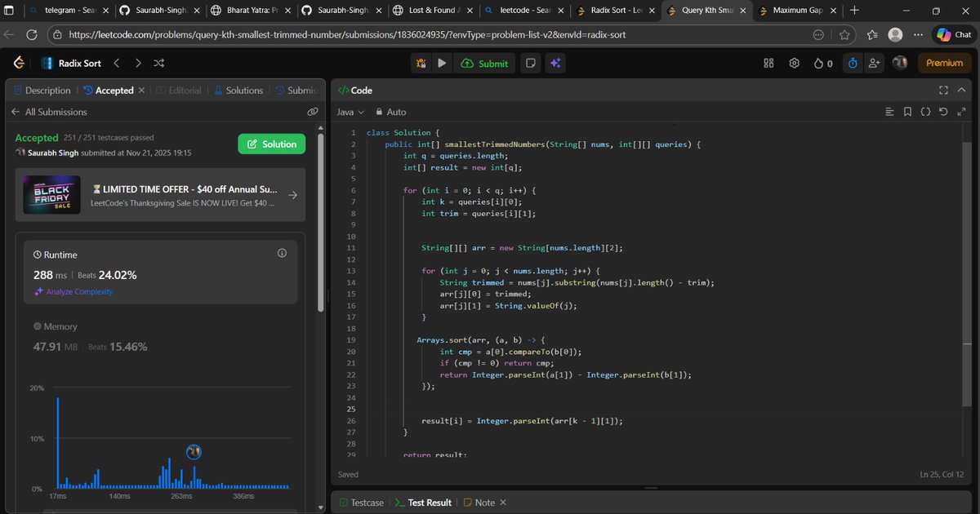Copy submission link icon
This screenshot has width=980, height=514.
[x=312, y=112]
